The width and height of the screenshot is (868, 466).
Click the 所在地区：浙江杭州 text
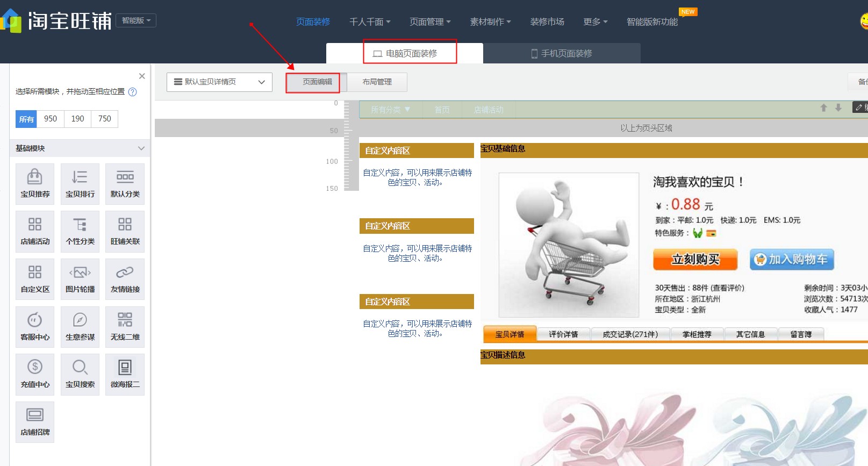point(687,299)
